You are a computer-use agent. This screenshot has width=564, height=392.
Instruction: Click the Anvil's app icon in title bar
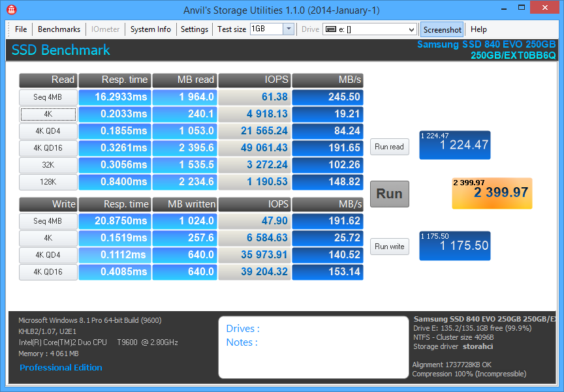point(11,9)
